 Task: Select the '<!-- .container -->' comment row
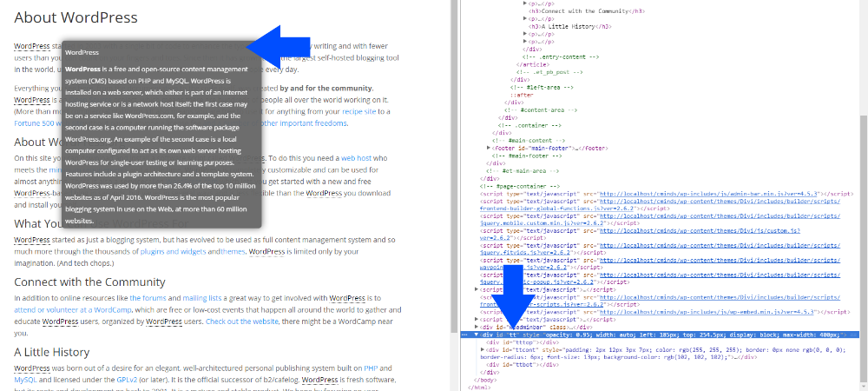(x=529, y=125)
